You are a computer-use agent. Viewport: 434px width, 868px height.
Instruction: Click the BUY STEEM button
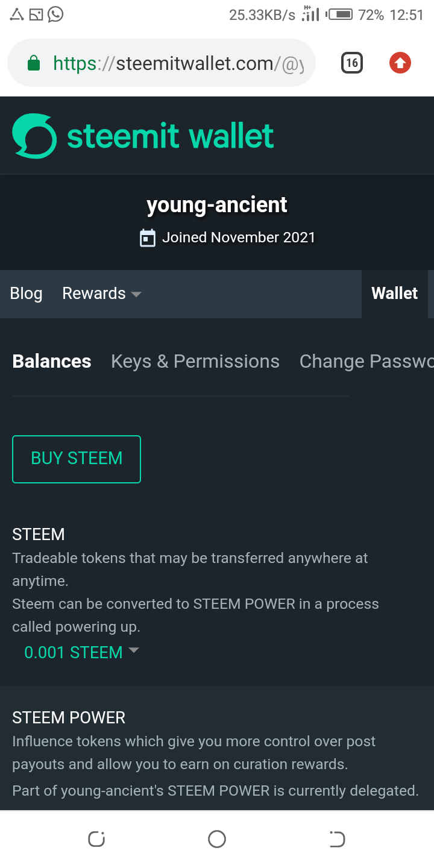click(x=77, y=459)
